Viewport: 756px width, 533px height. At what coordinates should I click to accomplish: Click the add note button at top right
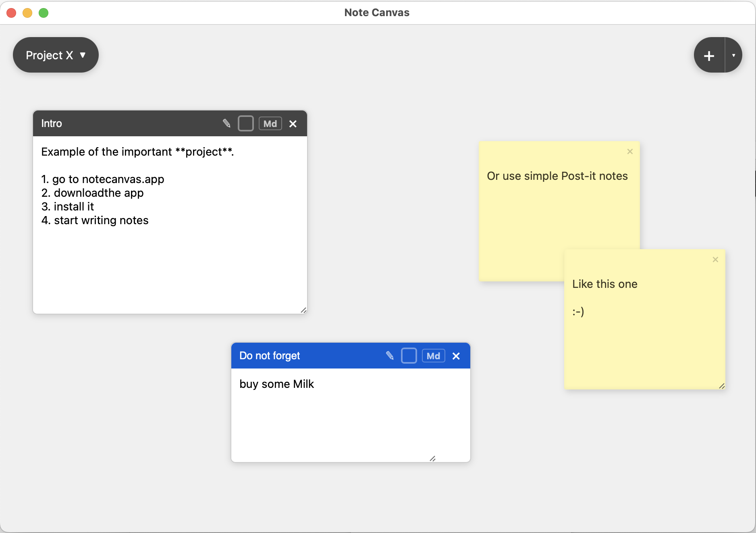point(709,55)
